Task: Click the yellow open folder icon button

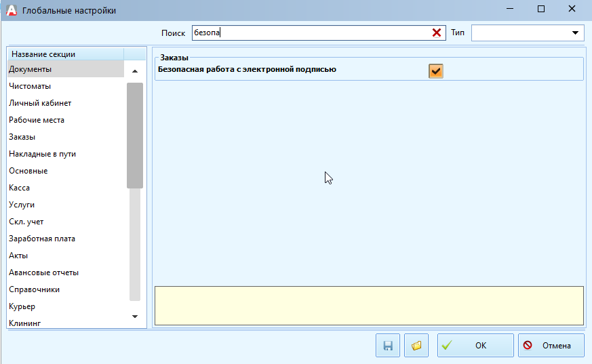Action: click(x=416, y=346)
